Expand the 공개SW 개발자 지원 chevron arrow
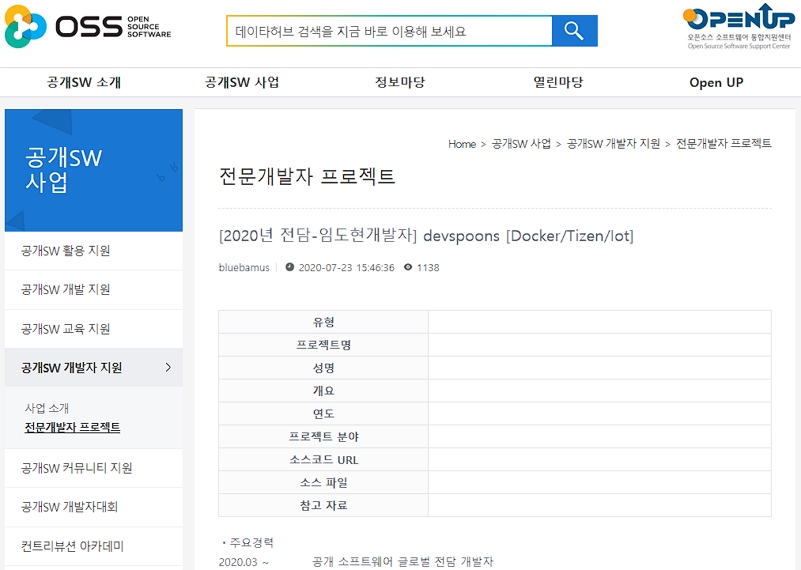The width and height of the screenshot is (801, 570). coord(168,368)
